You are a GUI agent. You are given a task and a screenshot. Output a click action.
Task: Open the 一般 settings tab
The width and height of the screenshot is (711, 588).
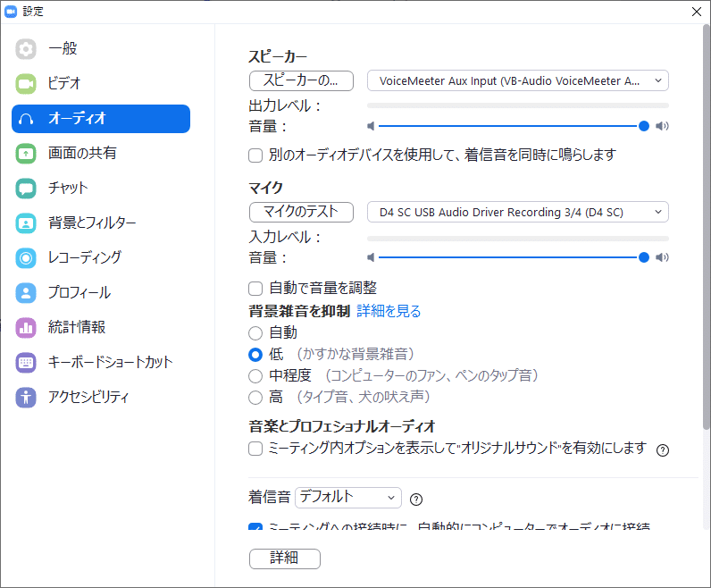point(101,49)
